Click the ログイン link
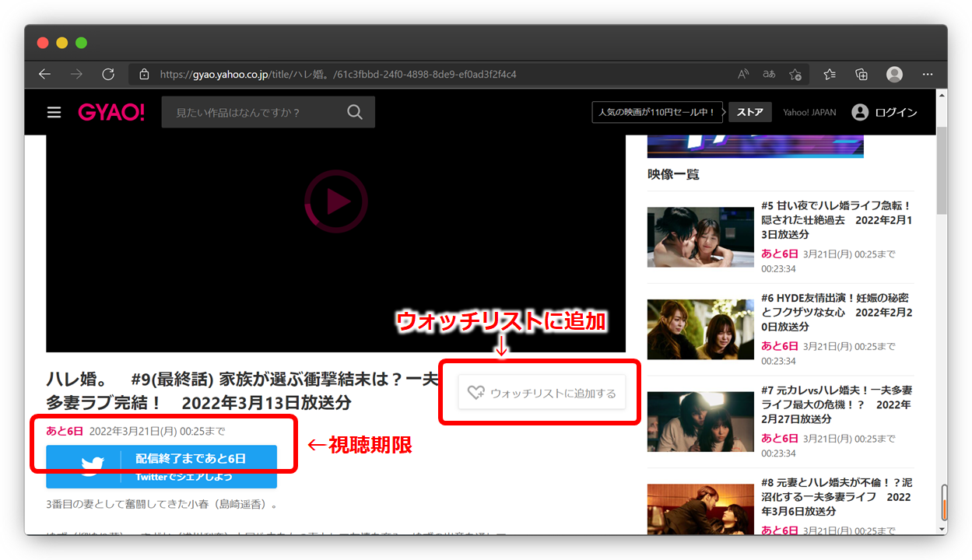The image size is (972, 560). [896, 112]
